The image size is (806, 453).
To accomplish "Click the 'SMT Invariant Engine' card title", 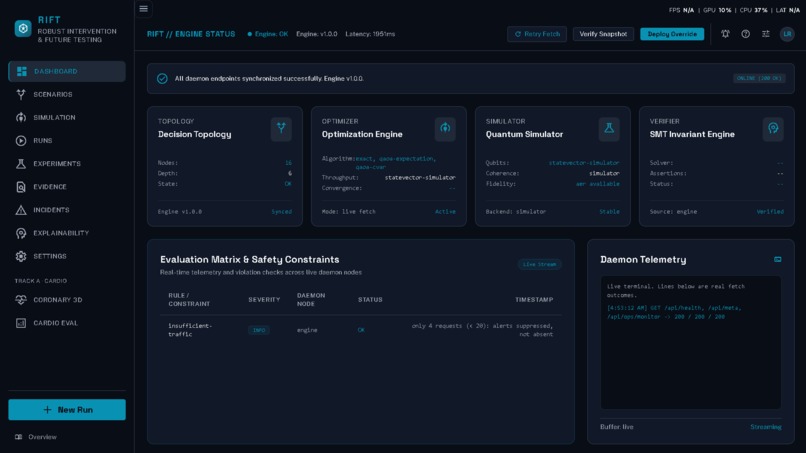I will 692,134.
